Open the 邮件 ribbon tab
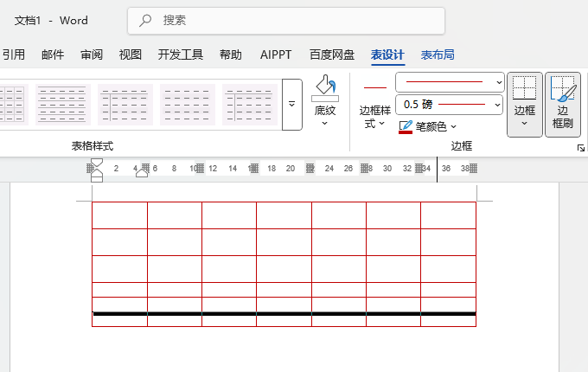Viewport: 588px width, 372px height. point(53,55)
